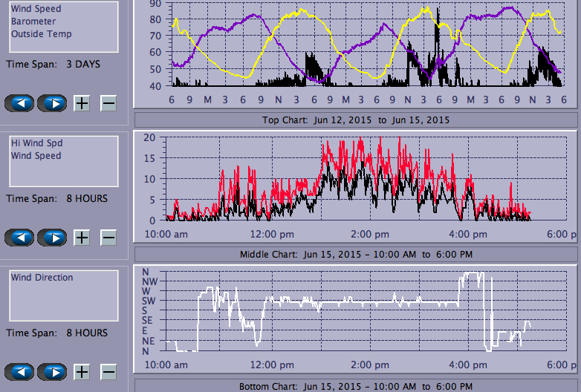Click the Bottom Chart title bar
The width and height of the screenshot is (581, 392).
click(355, 386)
